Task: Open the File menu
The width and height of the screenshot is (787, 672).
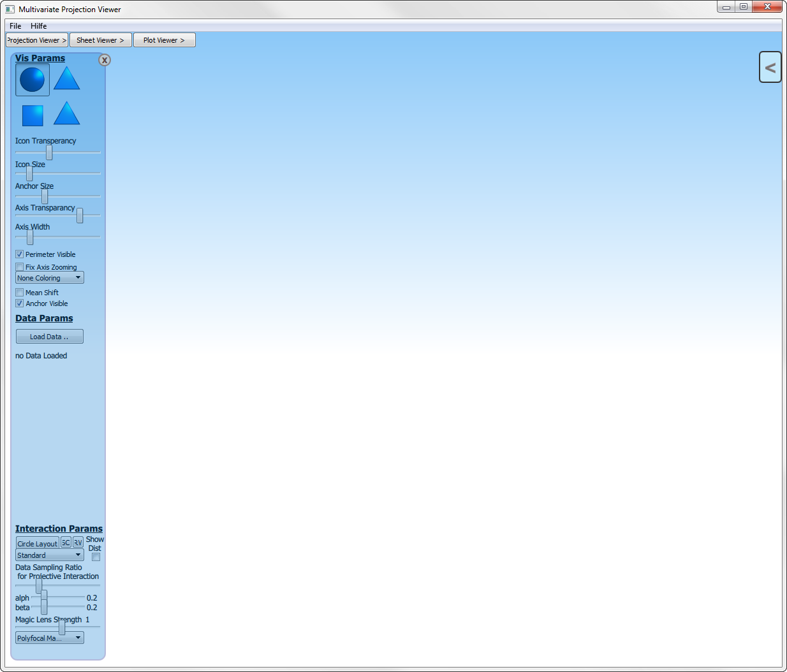Action: coord(15,26)
